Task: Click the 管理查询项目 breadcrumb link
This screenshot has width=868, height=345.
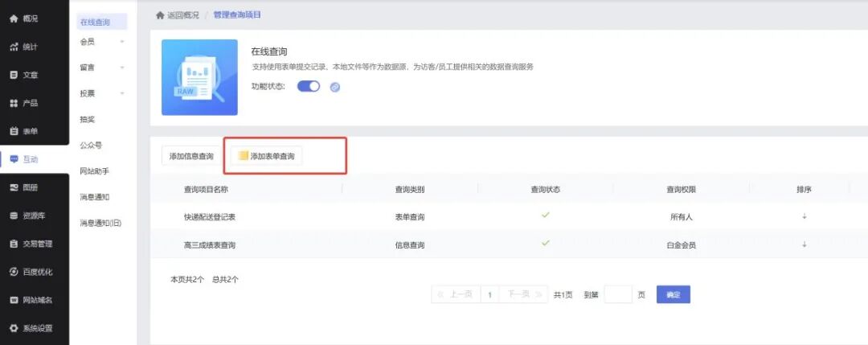Action: pos(237,15)
